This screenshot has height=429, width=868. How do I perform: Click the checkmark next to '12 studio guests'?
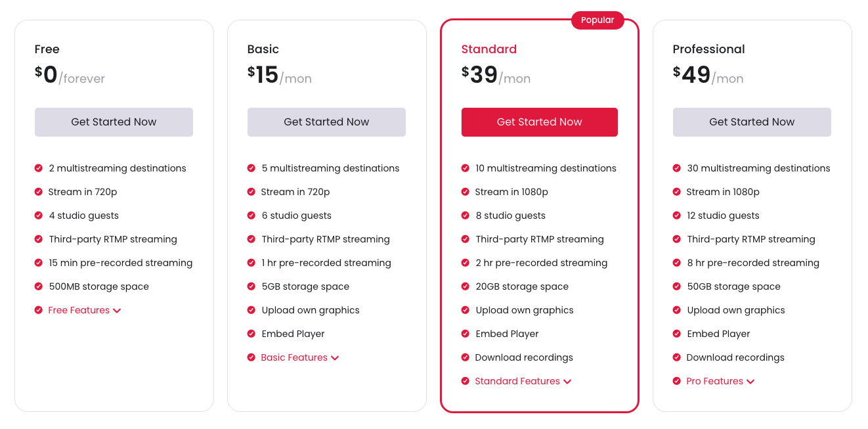tap(677, 215)
